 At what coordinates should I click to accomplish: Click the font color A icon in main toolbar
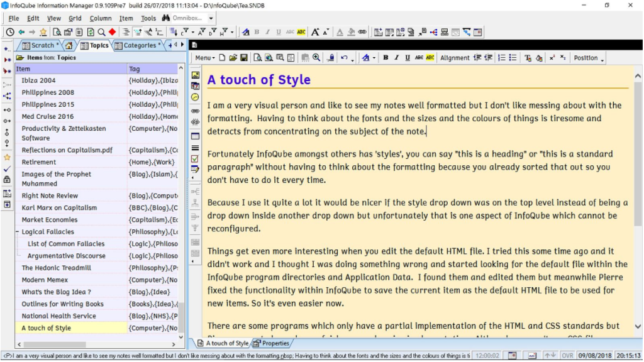pos(340,32)
